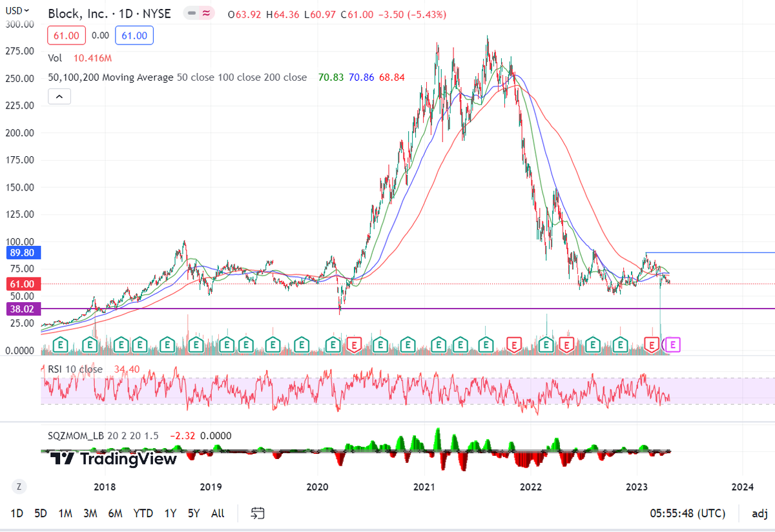Viewport: 775px width, 532px height.
Task: Select the blue horizontal ray at 89.80
Action: [x=710, y=252]
